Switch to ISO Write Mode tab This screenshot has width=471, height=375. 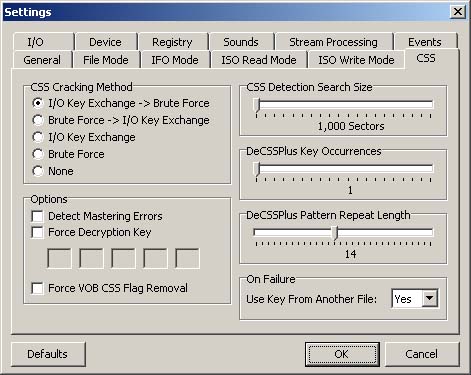click(x=356, y=60)
